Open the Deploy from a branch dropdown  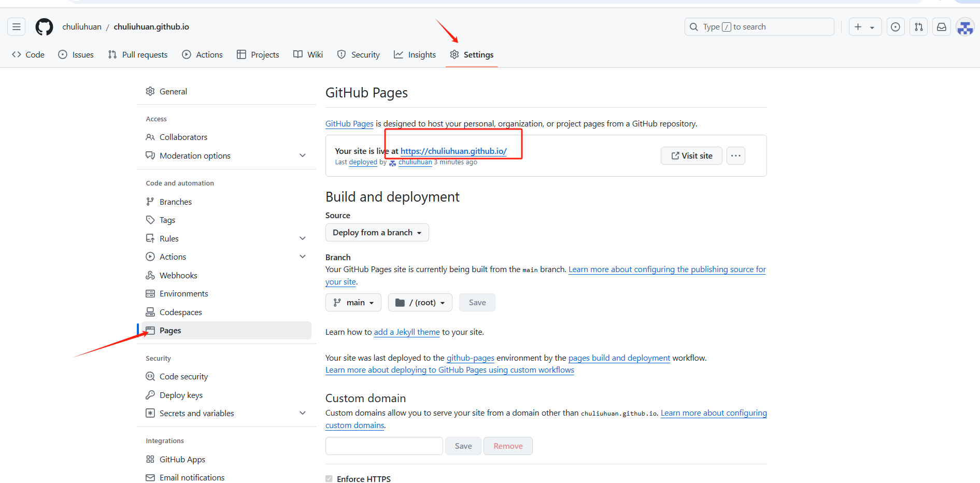point(377,232)
